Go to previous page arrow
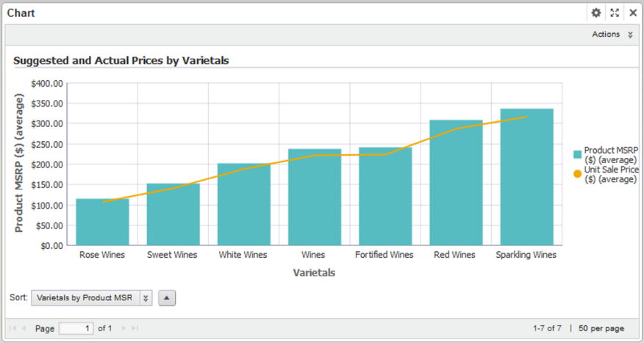 (x=24, y=328)
